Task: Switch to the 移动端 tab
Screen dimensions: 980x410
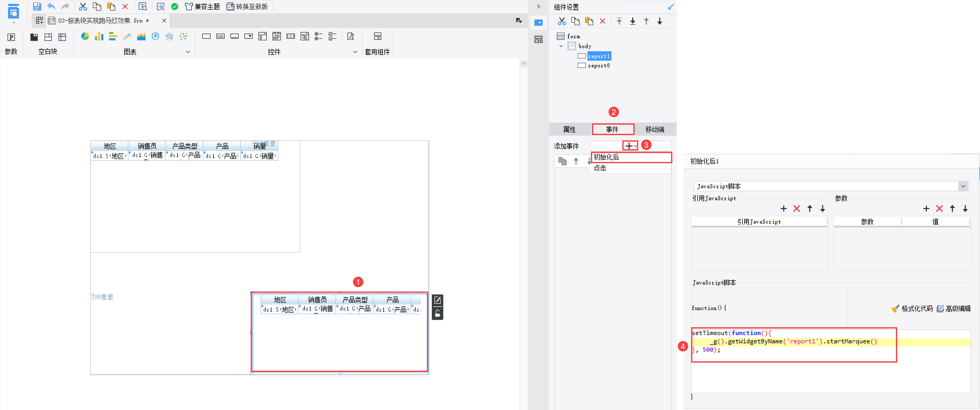Action: point(654,129)
